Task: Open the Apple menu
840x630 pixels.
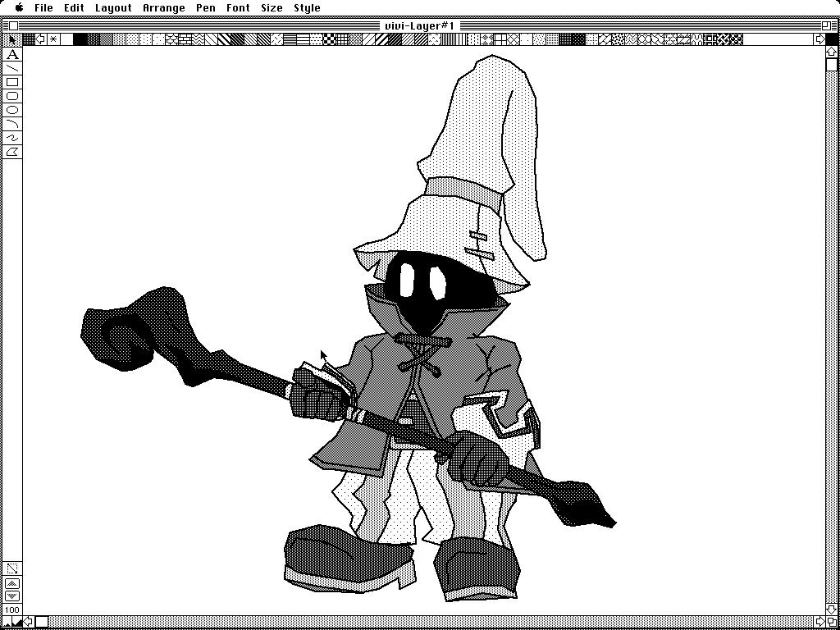Action: pyautogui.click(x=20, y=7)
